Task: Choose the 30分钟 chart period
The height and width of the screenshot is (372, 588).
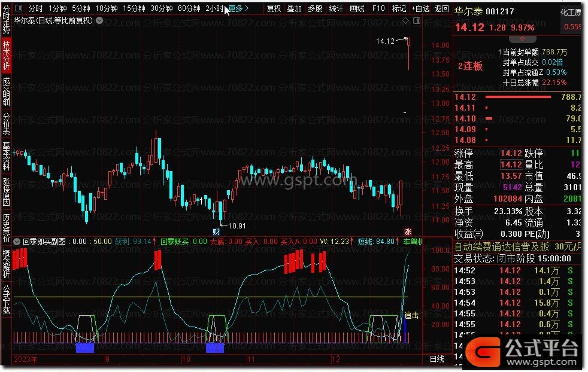Action: (162, 8)
